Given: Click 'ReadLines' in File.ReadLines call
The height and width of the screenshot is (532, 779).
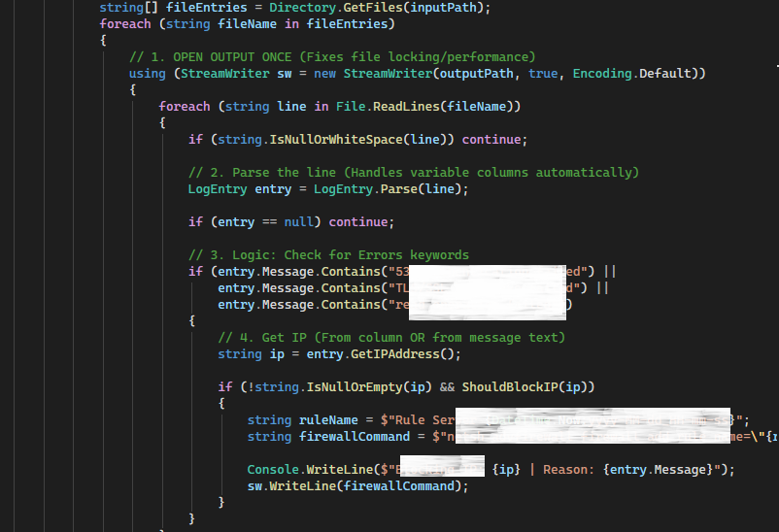Looking at the screenshot, I should click(x=406, y=106).
